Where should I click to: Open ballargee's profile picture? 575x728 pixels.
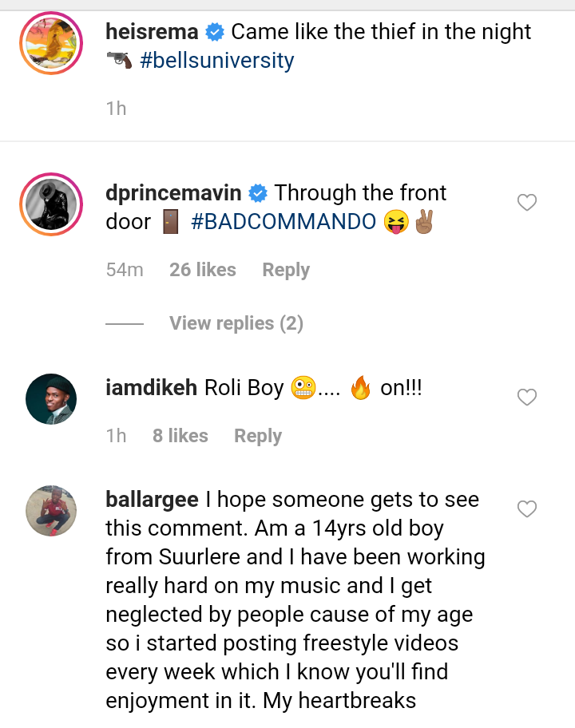[x=50, y=510]
